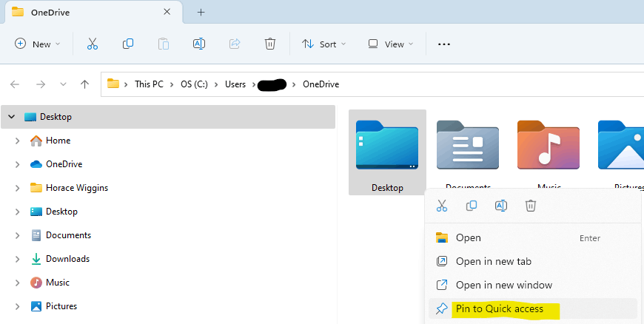Click OS (C:) in the address bar

click(x=194, y=84)
